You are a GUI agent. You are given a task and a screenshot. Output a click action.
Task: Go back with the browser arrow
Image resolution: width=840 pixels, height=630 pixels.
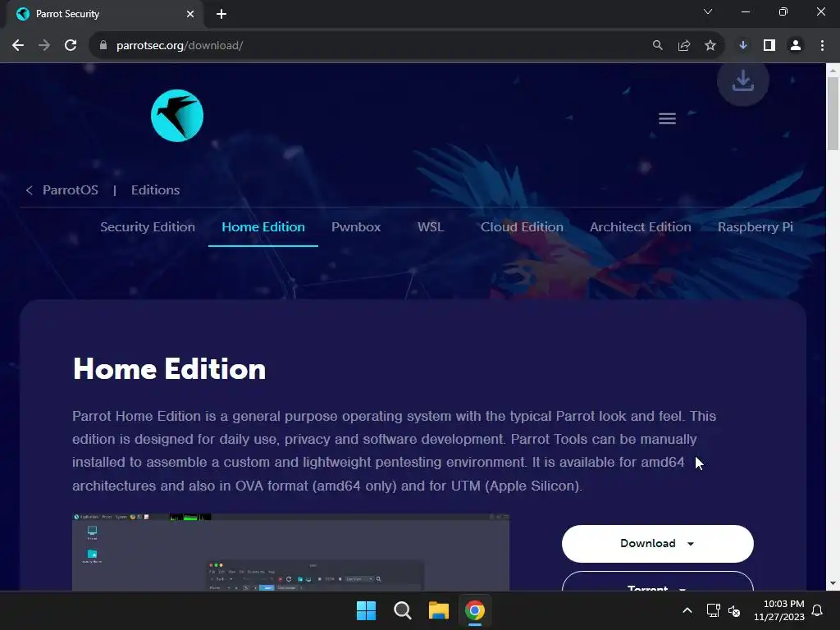[18, 46]
